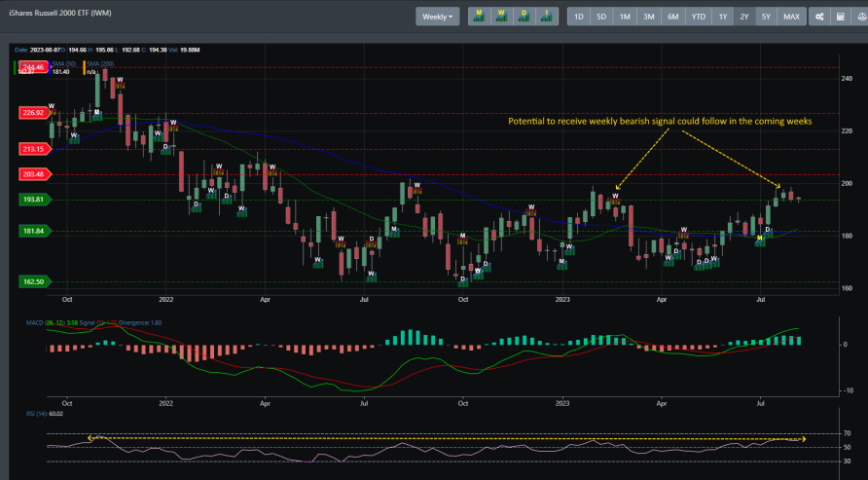The height and width of the screenshot is (480, 868).
Task: Toggle the daily (D) signals icon
Action: [524, 17]
